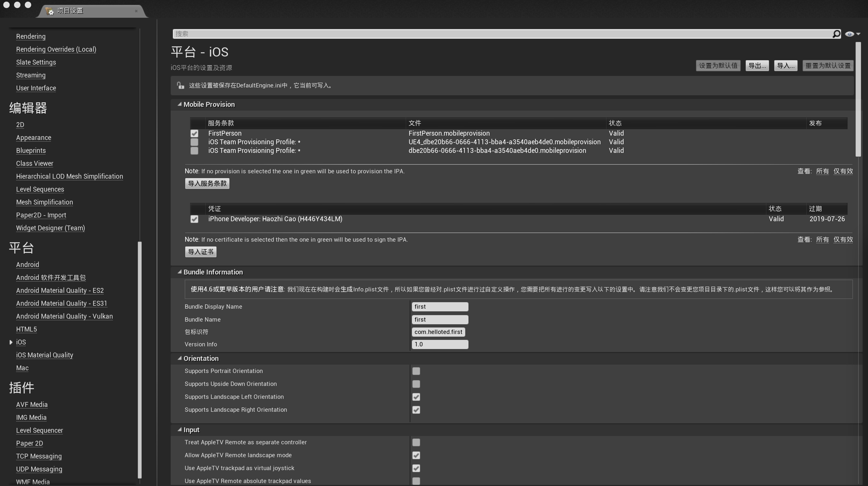Toggle the FirstPerson provision checkbox
The height and width of the screenshot is (486, 868).
pos(194,133)
